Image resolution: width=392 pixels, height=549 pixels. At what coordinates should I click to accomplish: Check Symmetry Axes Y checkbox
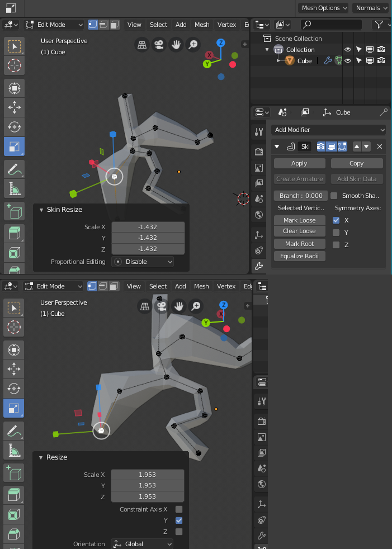(x=336, y=233)
